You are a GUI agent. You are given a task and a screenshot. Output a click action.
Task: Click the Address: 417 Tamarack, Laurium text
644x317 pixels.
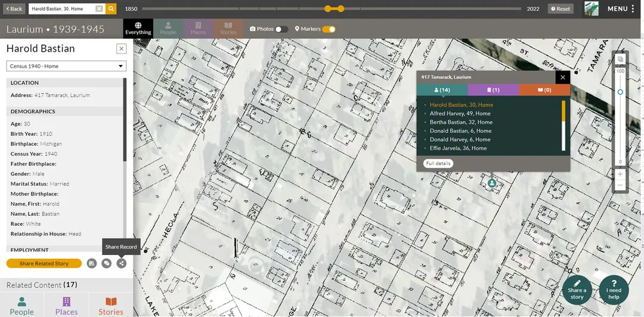[50, 95]
